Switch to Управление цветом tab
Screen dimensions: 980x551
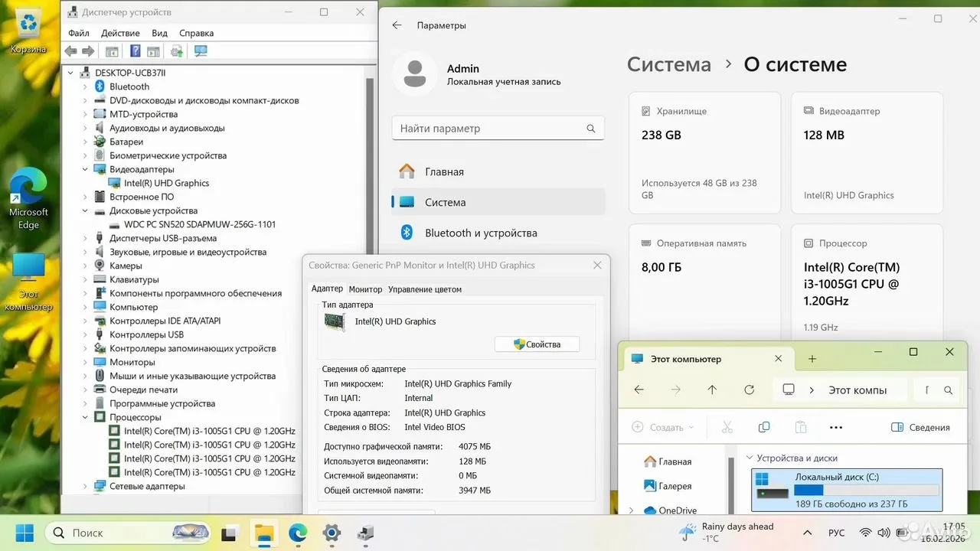pyautogui.click(x=425, y=289)
